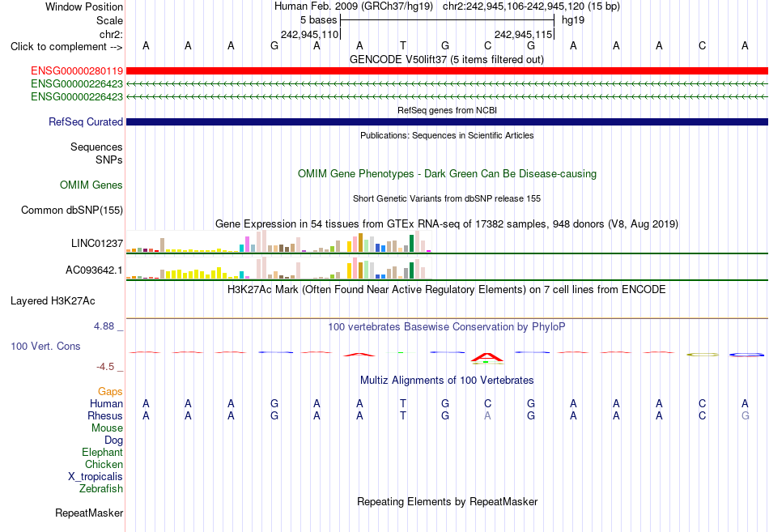Click the Window Position label
Viewport: 769px width, 532px height.
(84, 6)
